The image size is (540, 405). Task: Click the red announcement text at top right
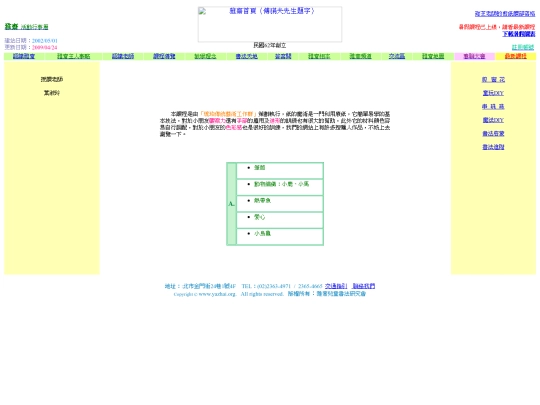pyautogui.click(x=497, y=27)
